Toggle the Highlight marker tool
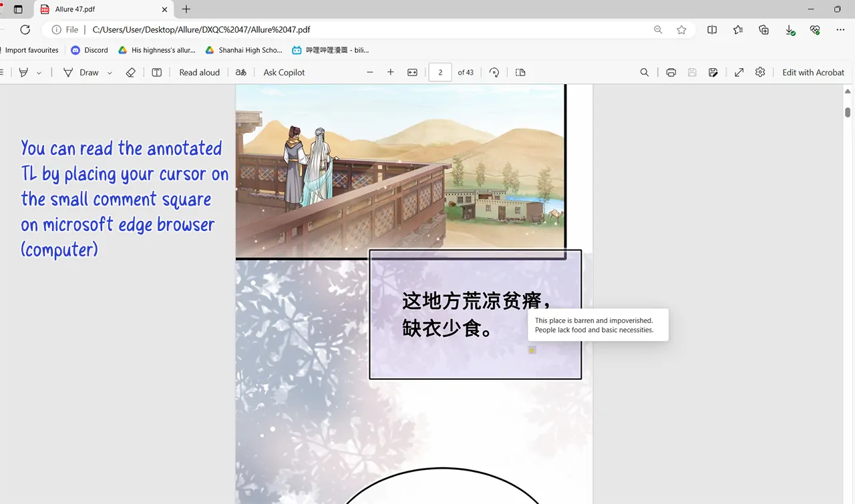Image resolution: width=855 pixels, height=504 pixels. click(x=23, y=72)
